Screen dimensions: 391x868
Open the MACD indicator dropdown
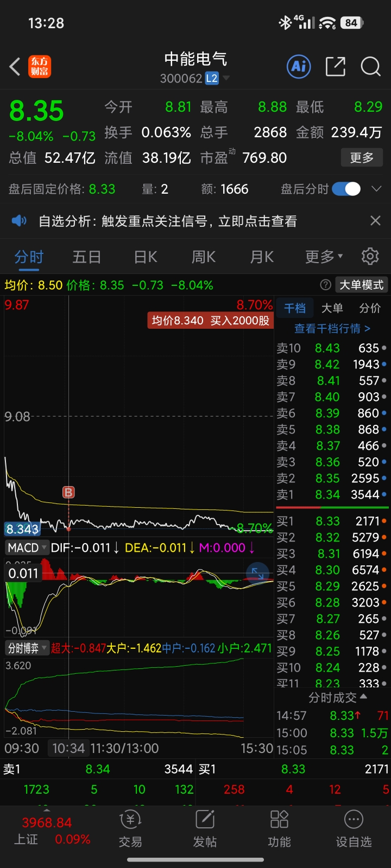click(27, 547)
